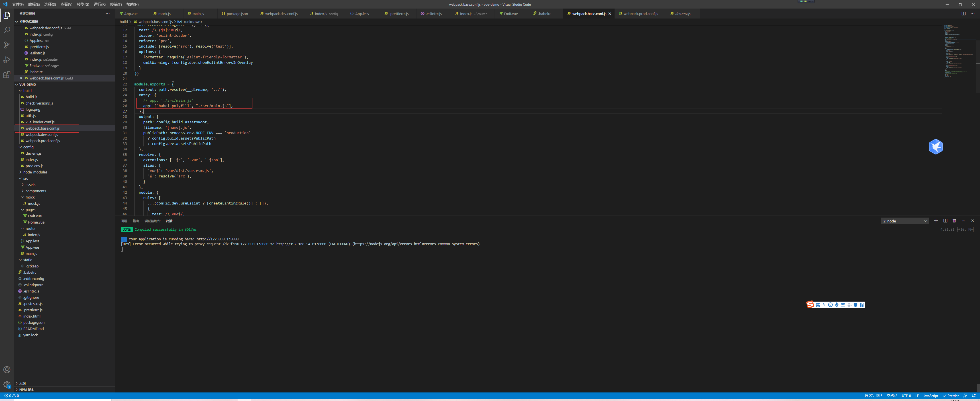This screenshot has height=401, width=980.
Task: Open the Accounts menu icon
Action: 7,369
